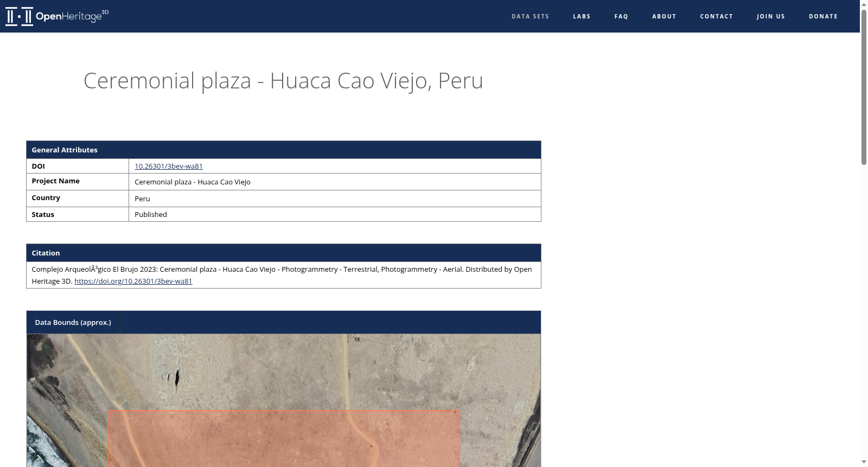Open the CONTACT page

pos(716,16)
